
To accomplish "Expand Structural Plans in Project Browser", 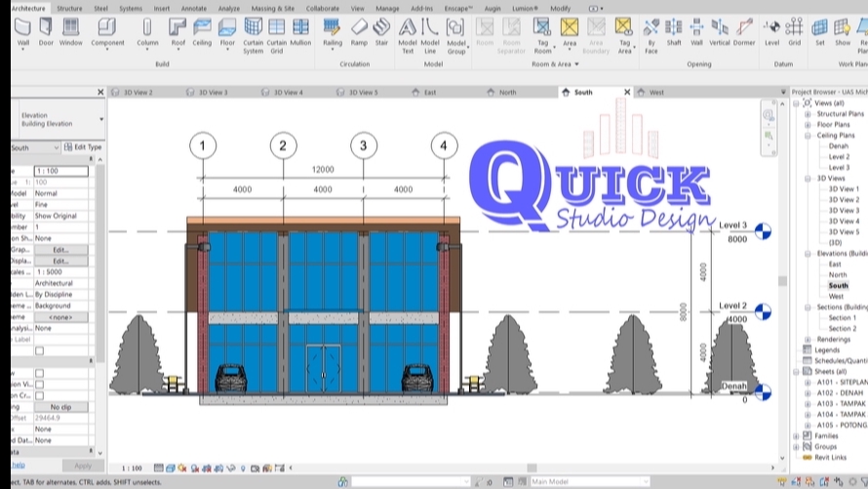I will (808, 114).
